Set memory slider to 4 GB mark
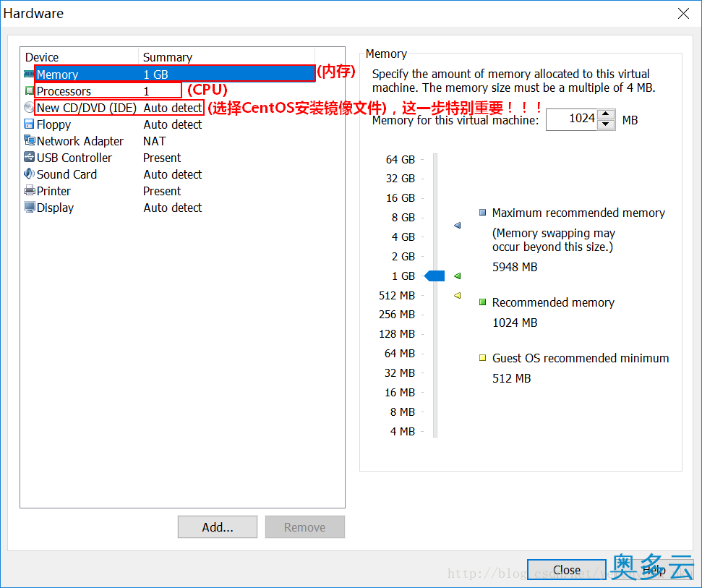 pos(435,237)
